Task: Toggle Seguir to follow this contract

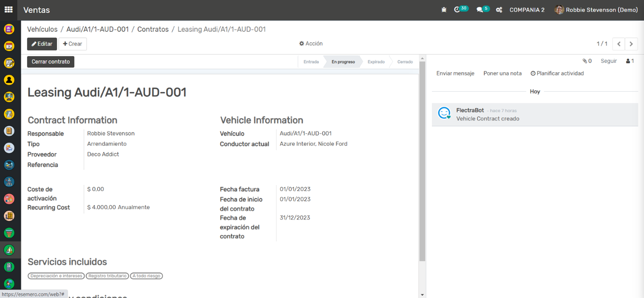Action: coord(608,61)
